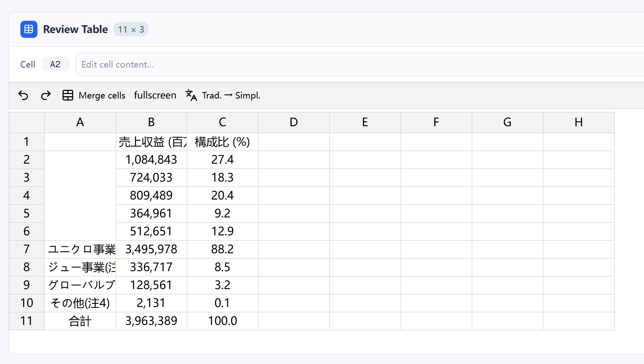
Task: Click the Merge cells table icon
Action: (68, 95)
